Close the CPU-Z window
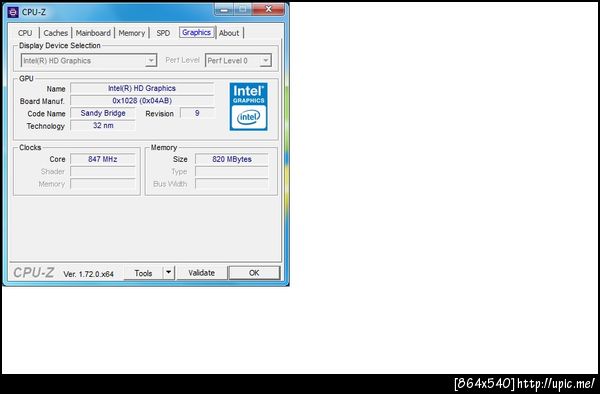Image resolution: width=600 pixels, height=394 pixels. tap(269, 9)
